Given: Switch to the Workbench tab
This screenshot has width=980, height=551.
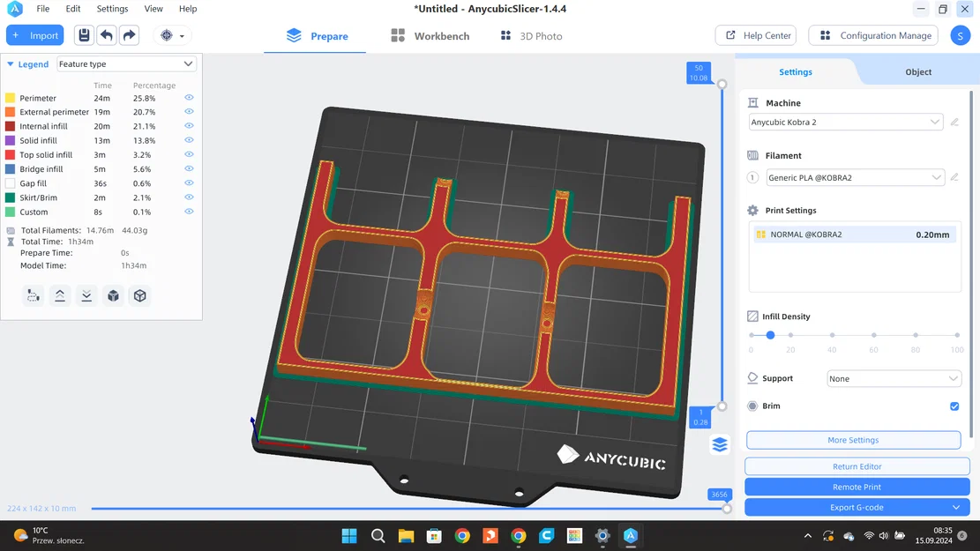Looking at the screenshot, I should coord(430,36).
